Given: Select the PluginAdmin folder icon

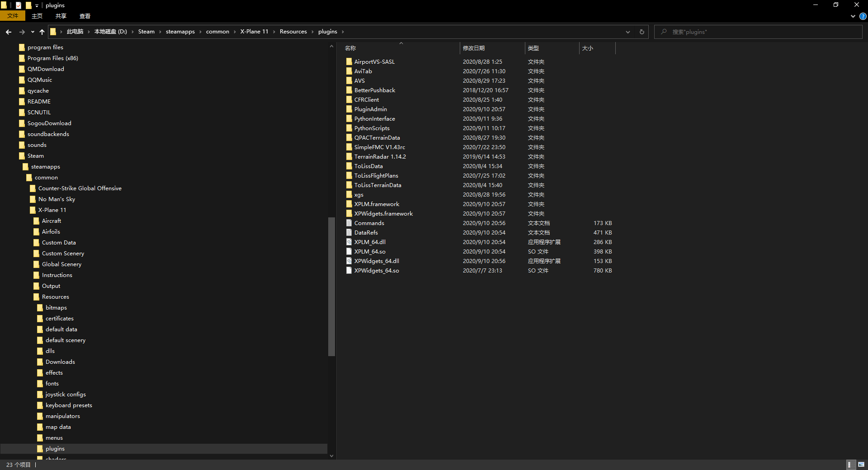Looking at the screenshot, I should 349,109.
